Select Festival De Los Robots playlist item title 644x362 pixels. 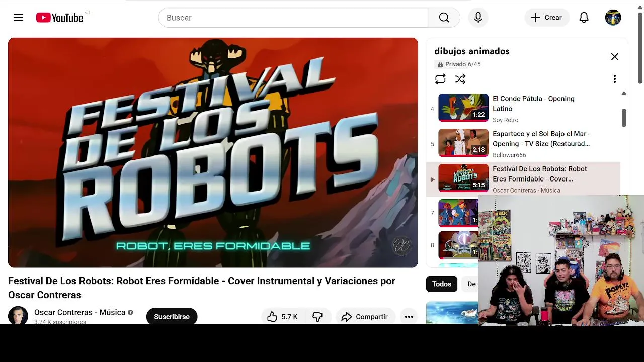pos(540,174)
